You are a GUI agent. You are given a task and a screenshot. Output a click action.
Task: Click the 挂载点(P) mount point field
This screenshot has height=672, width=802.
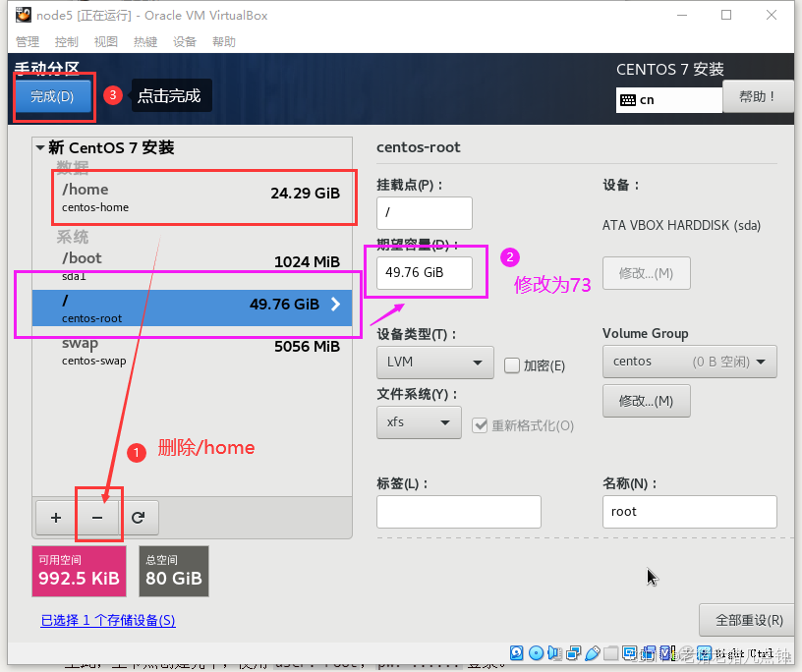coord(425,213)
